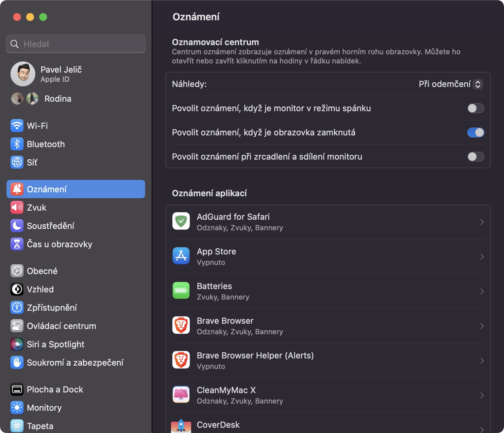This screenshot has height=433, width=504.
Task: Click the AdGuard for Safari shield icon
Action: [x=181, y=221]
